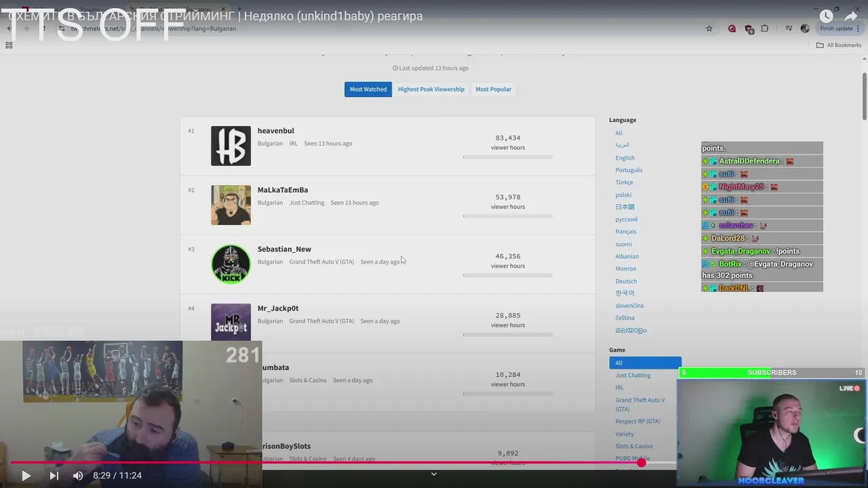Image resolution: width=868 pixels, height=488 pixels.
Task: Filter games by IRL in Game list
Action: [x=620, y=388]
